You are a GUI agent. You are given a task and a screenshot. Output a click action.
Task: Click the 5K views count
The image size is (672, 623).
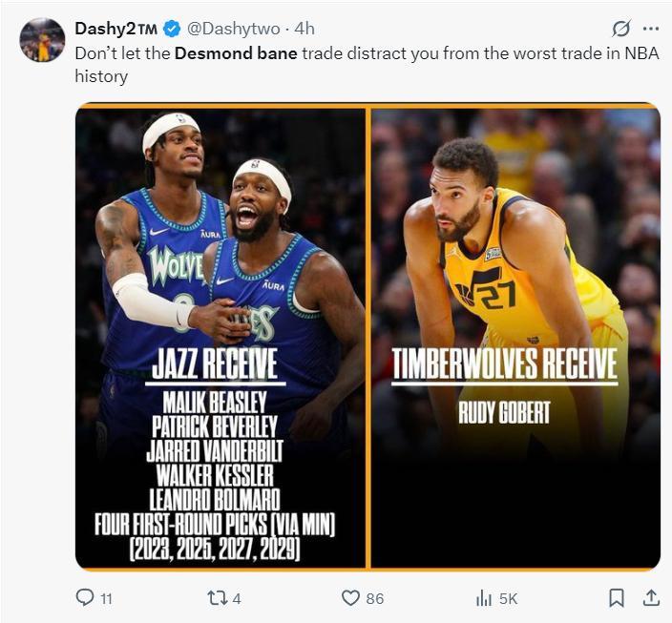coord(508,598)
